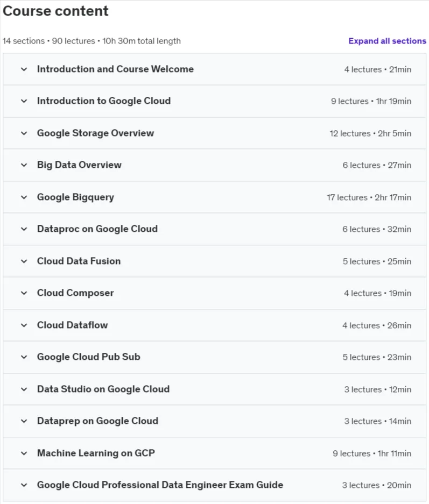Open the Big Data Overview section title
This screenshot has height=504, width=429.
(79, 165)
